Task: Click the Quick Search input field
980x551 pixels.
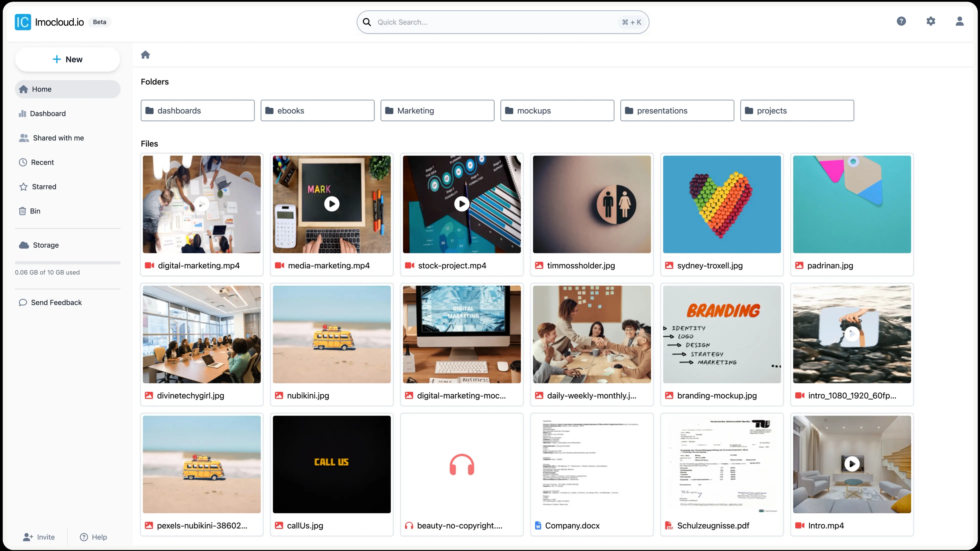Action: 504,21
